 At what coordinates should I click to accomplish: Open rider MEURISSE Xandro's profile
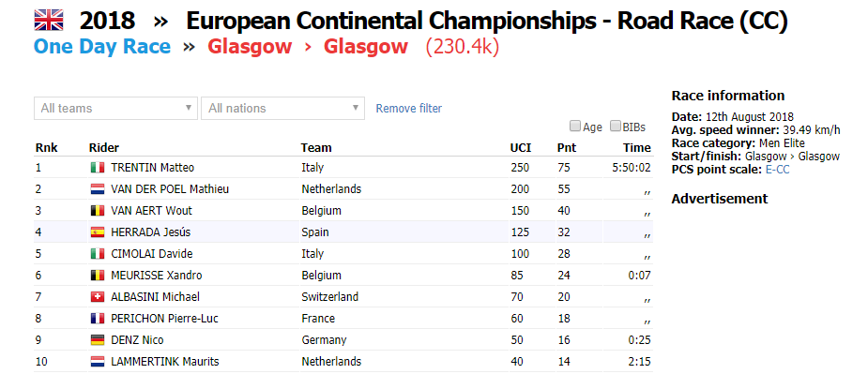coord(157,276)
